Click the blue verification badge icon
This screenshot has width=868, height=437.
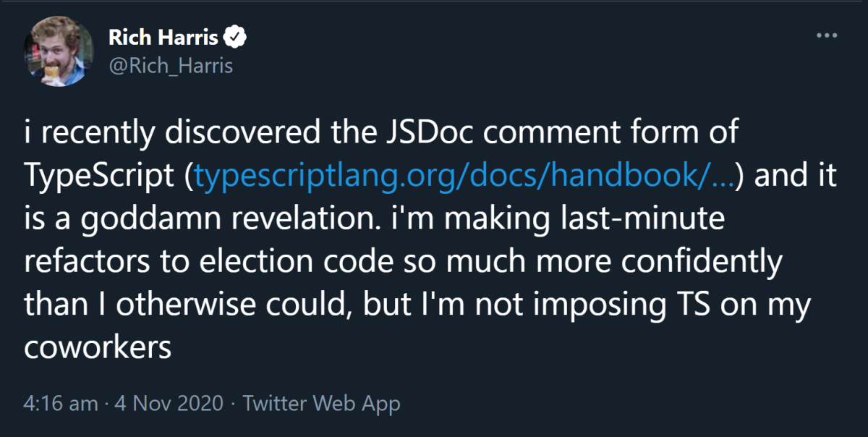[233, 36]
